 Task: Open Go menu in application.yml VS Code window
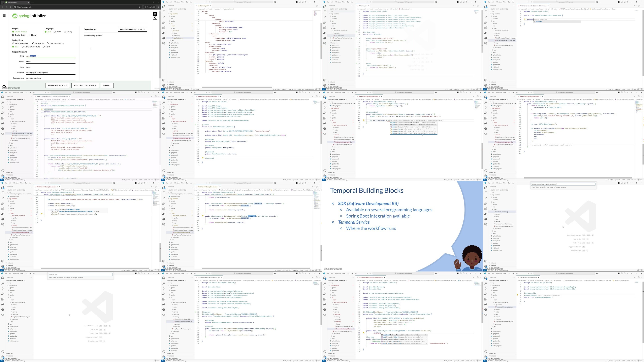tap(187, 2)
